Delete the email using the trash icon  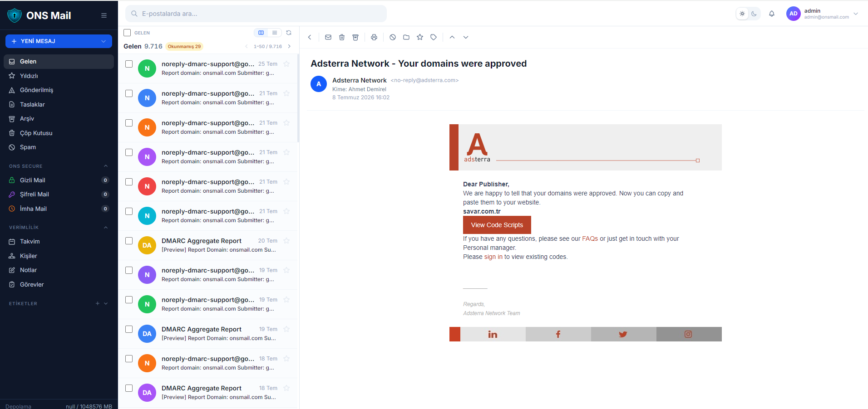pyautogui.click(x=342, y=37)
